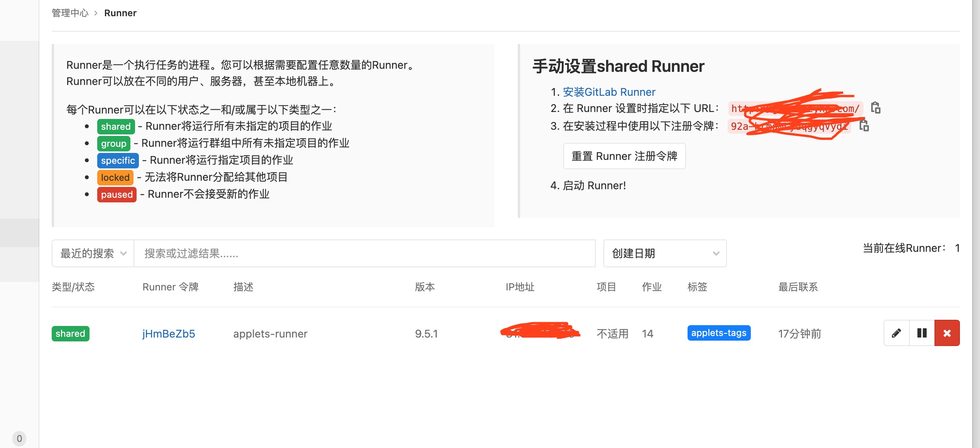Delete the runner with red X button

coord(947,333)
